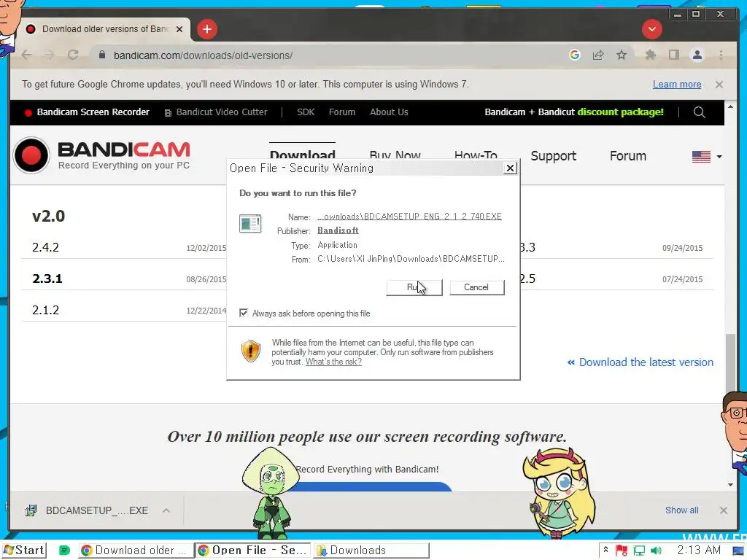Click date 07/24/2015 in version list
The width and height of the screenshot is (747, 560).
point(682,279)
